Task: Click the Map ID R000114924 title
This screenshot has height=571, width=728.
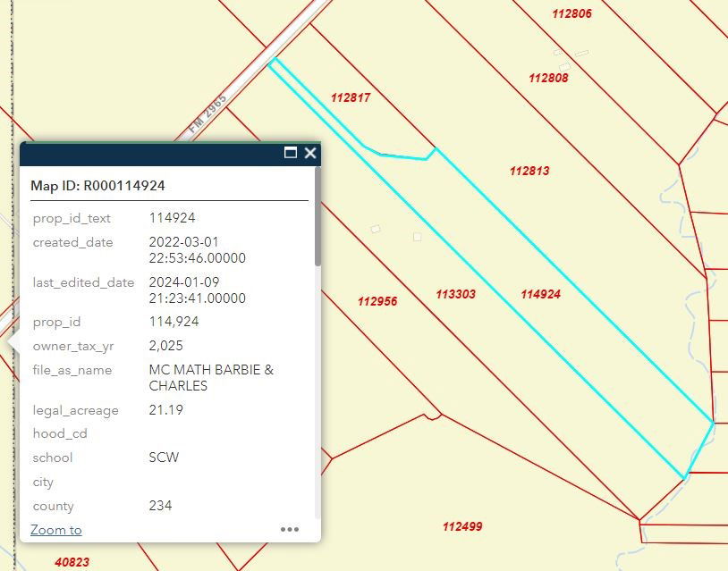Action: click(98, 186)
